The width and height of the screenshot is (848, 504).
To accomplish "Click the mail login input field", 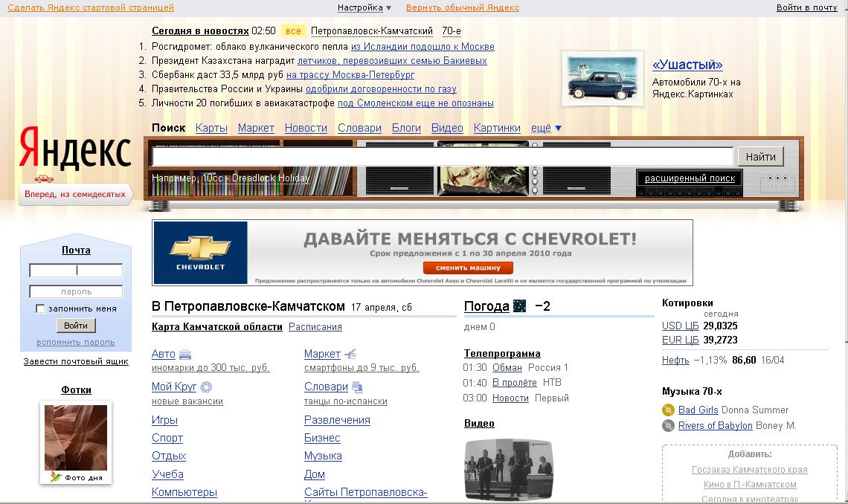I will pos(76,270).
